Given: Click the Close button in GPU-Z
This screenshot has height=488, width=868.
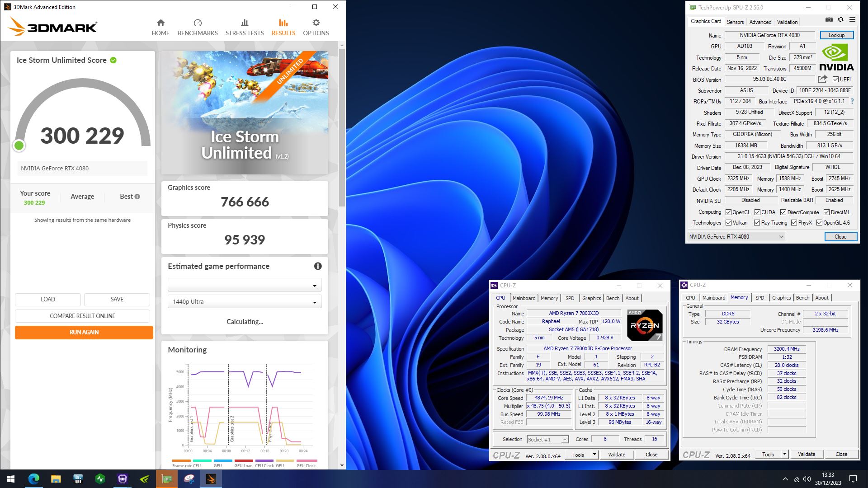Looking at the screenshot, I should [x=840, y=237].
